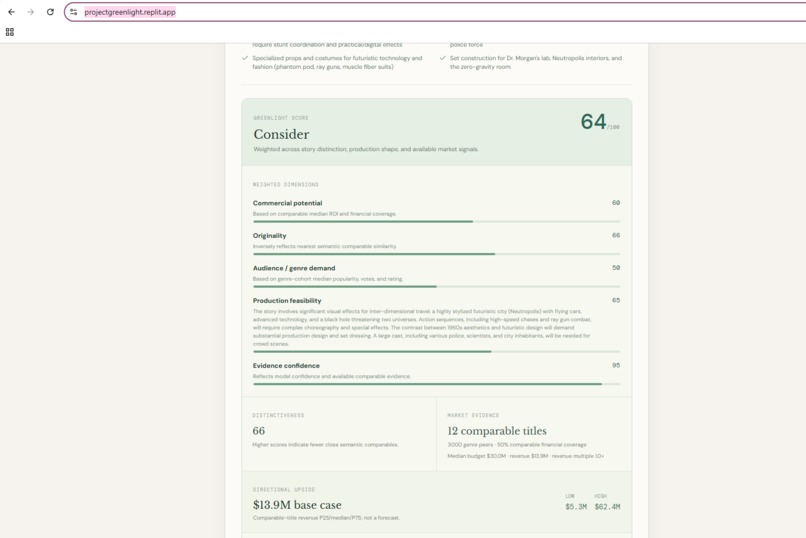Click the Production feasibility score 65
806x538 pixels.
(616, 300)
